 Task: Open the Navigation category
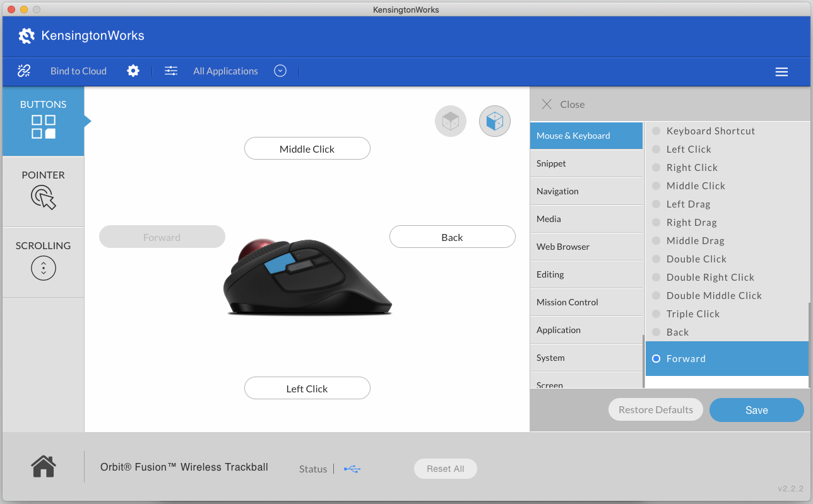point(586,191)
